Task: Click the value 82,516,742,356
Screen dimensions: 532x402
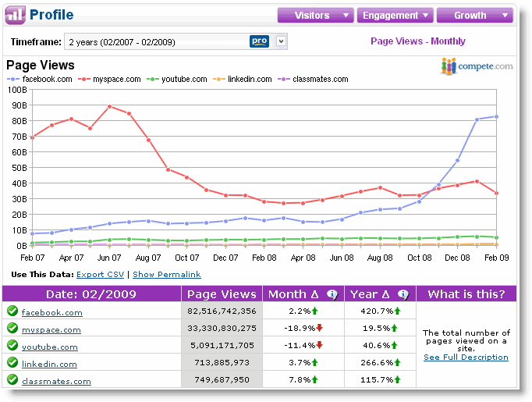Action: tap(222, 311)
